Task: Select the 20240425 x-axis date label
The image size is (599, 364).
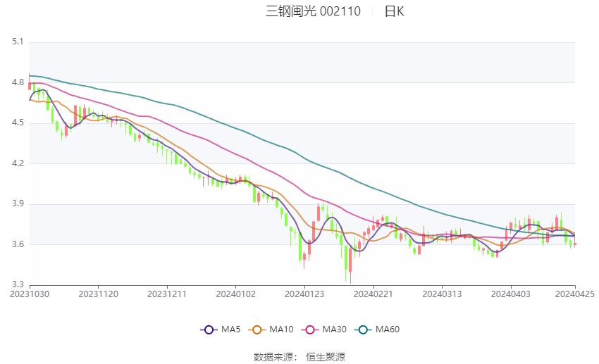Action: point(575,294)
